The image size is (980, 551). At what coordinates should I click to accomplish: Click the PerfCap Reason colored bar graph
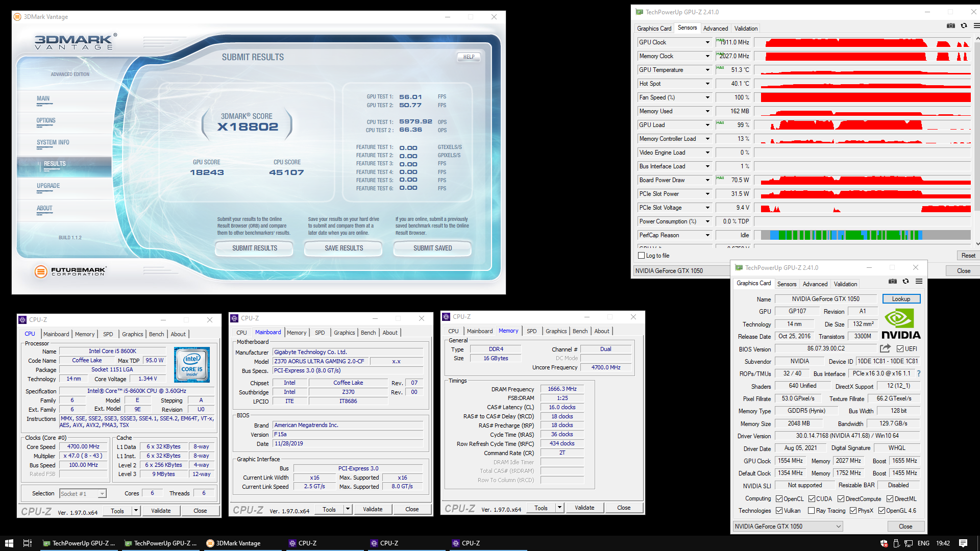tap(863, 235)
